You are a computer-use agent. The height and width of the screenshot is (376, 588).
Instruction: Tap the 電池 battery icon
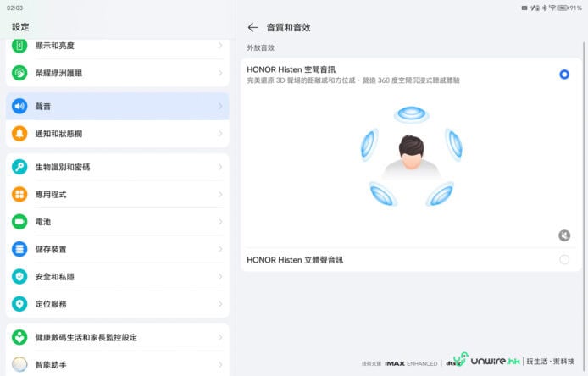19,222
